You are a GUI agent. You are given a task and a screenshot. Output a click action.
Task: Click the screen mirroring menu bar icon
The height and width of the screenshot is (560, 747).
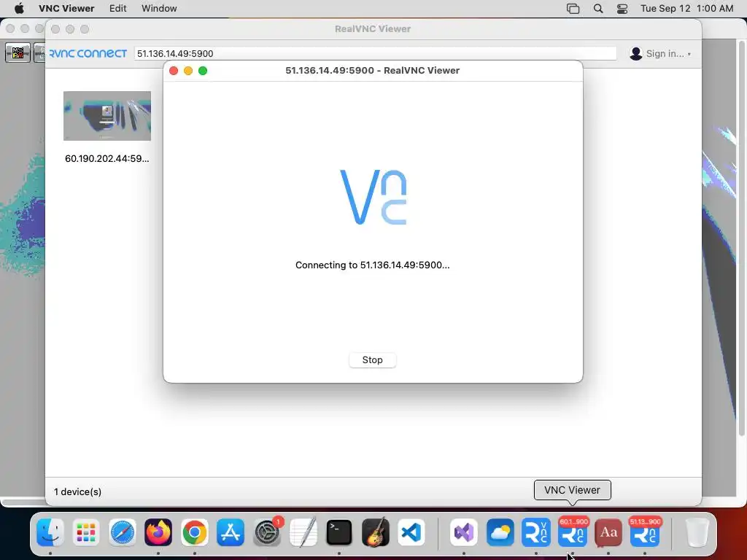click(573, 9)
